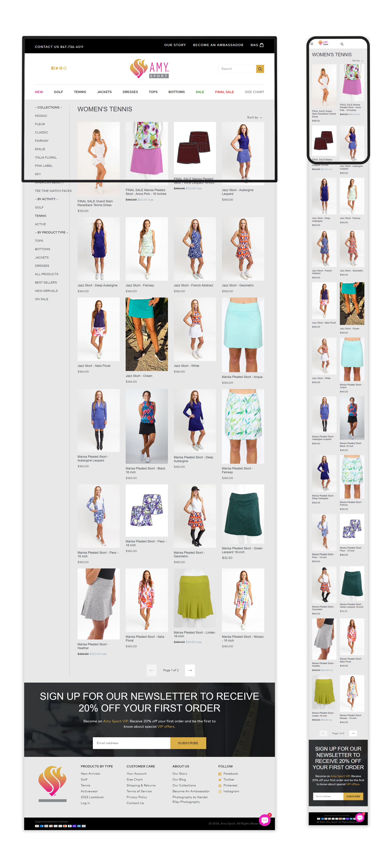Select DRESSES in main navigation
This screenshot has width=387, height=868.
click(x=130, y=92)
